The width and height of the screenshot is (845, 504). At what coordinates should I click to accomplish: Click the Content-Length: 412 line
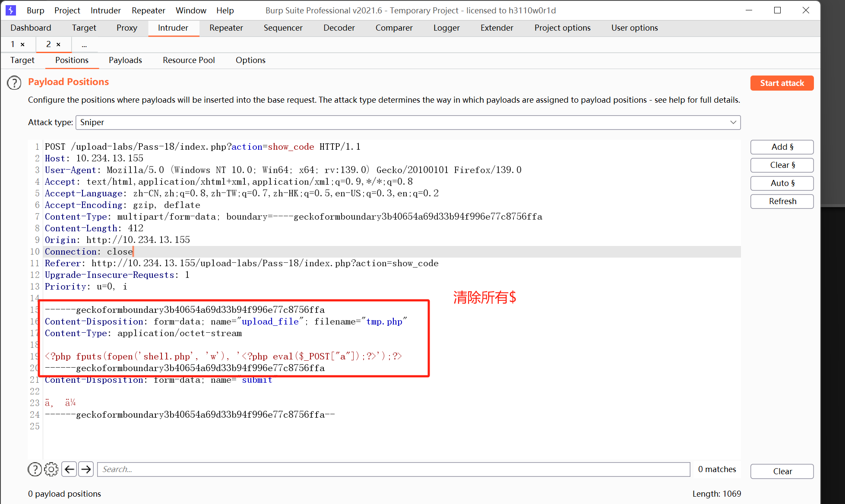point(94,228)
